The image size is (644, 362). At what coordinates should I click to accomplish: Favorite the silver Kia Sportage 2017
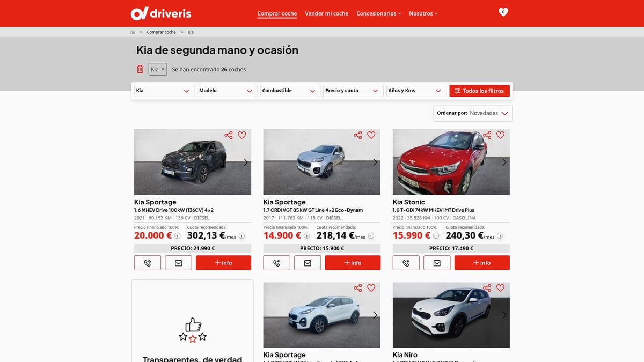pos(371,135)
